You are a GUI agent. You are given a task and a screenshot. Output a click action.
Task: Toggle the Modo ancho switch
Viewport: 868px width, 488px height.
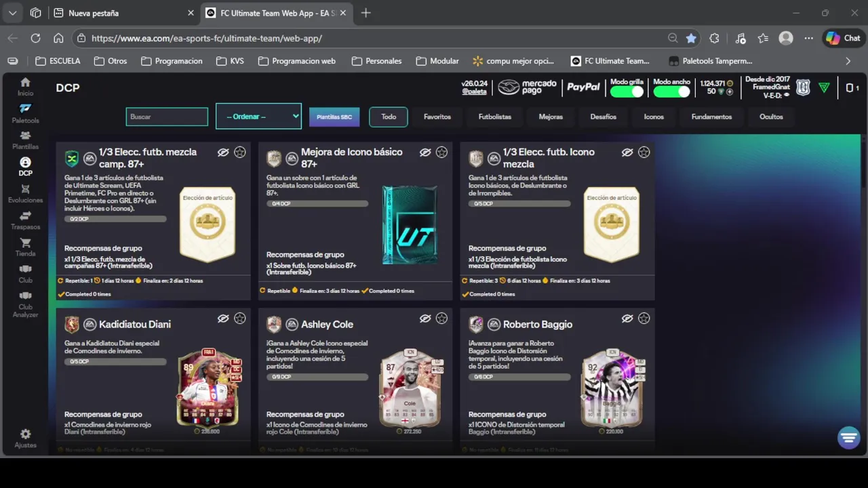click(671, 91)
